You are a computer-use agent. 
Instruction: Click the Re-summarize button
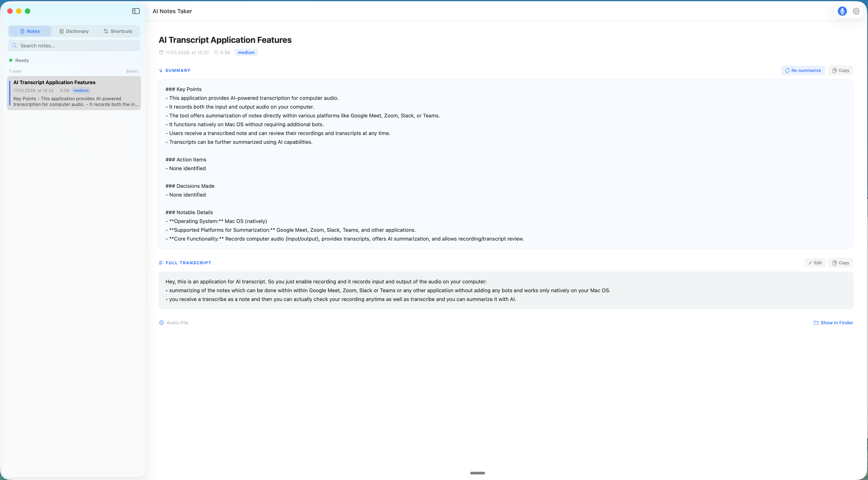tap(803, 70)
